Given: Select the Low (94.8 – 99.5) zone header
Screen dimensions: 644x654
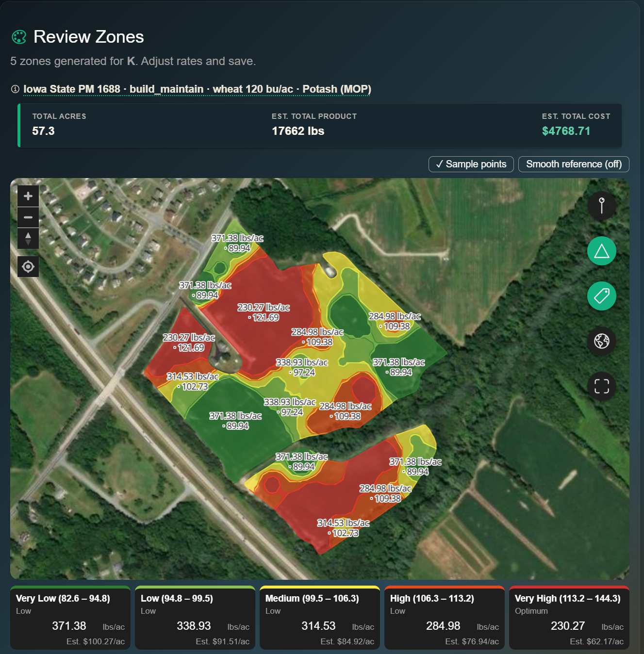Looking at the screenshot, I should [177, 598].
